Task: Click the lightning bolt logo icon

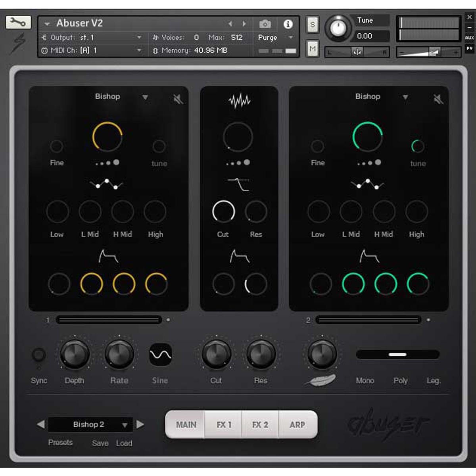Action: [x=18, y=43]
